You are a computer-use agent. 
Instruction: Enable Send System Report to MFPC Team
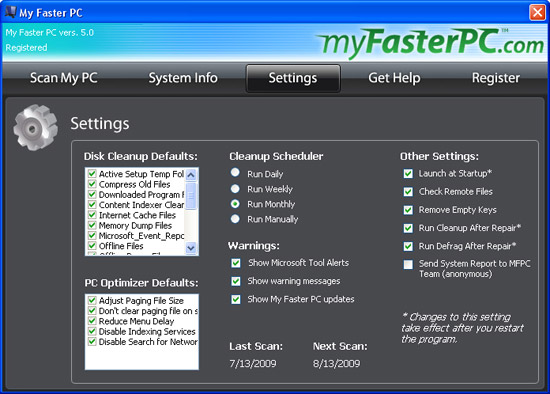pyautogui.click(x=408, y=265)
